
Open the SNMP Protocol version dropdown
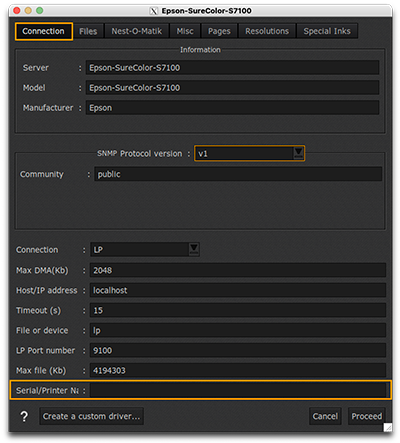(x=249, y=153)
